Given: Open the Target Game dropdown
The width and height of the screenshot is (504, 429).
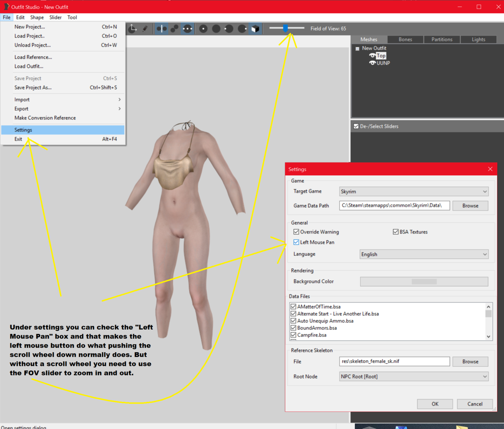Looking at the screenshot, I should (x=414, y=191).
